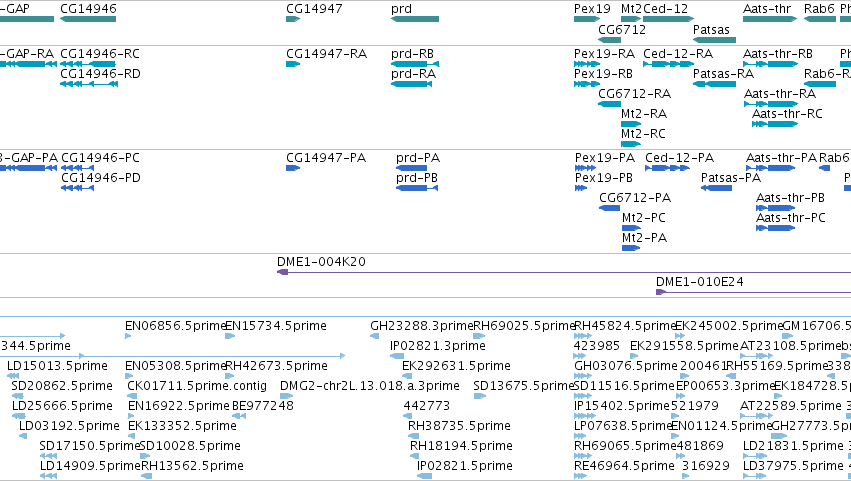Open EST GH23288.3prime
The width and height of the screenshot is (851, 481).
tap(422, 326)
